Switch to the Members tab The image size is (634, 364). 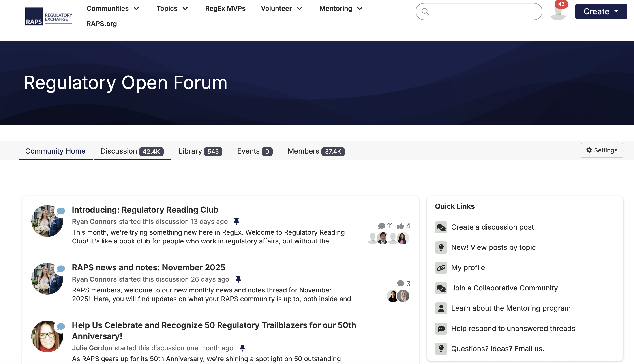(x=316, y=151)
